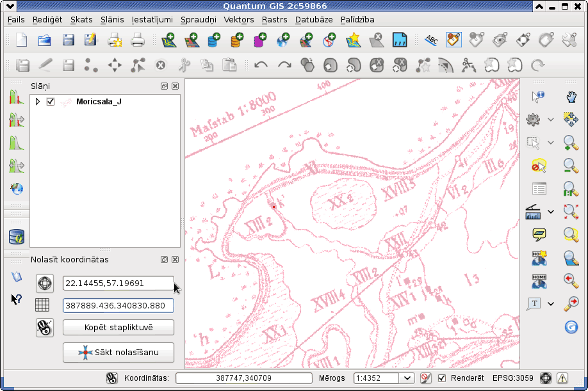The width and height of the screenshot is (588, 391).
Task: Click the Refresh map icon
Action: pos(571,327)
